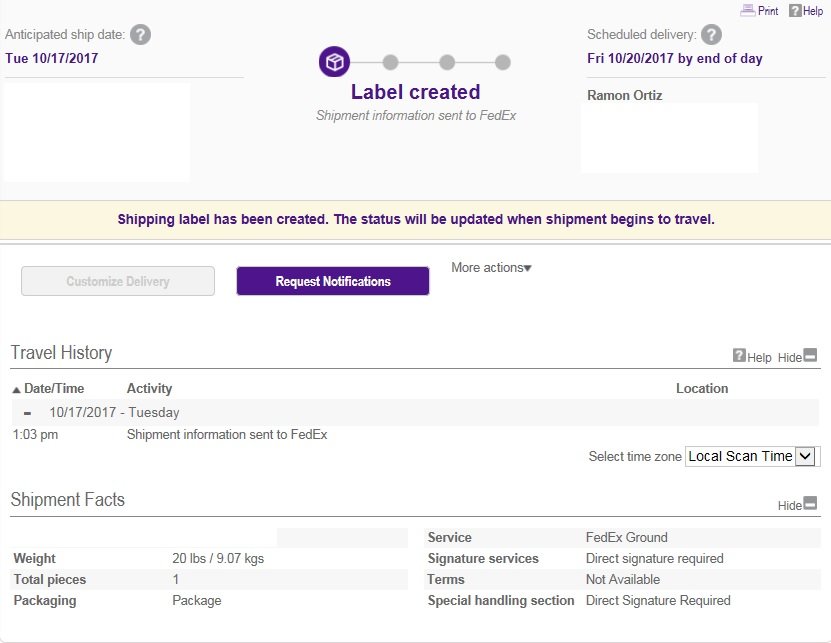The image size is (831, 643).
Task: Click the 'Total pieces' label
Action: click(x=50, y=579)
